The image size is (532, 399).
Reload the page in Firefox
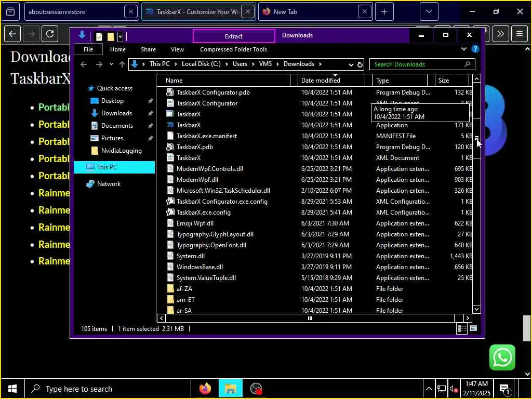click(50, 34)
